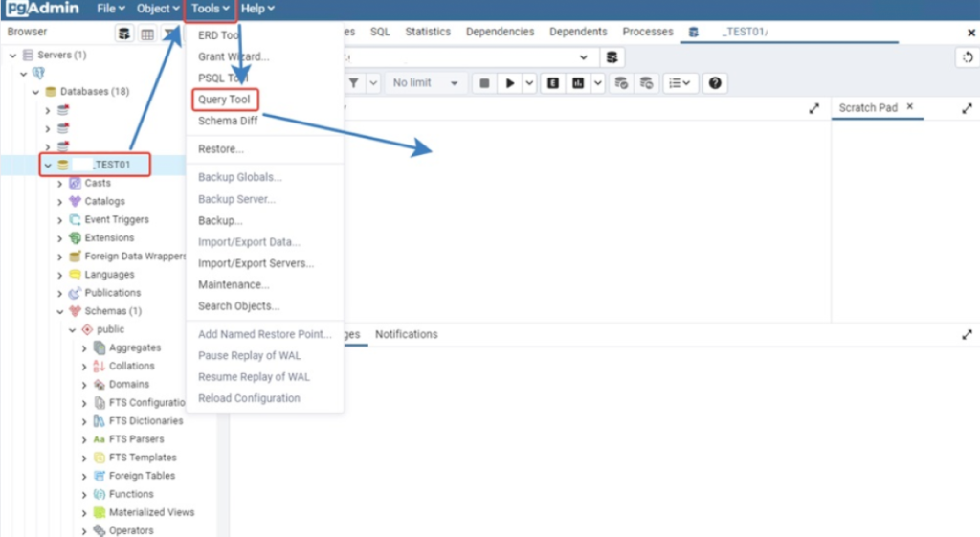Viewport: 980px width, 537px height.
Task: Click View Data grid icon in Browser
Action: tap(147, 34)
